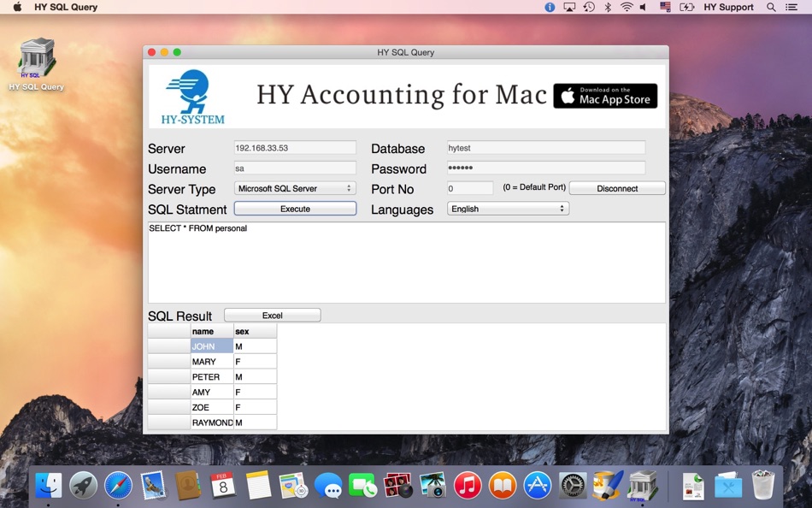The height and width of the screenshot is (508, 812).
Task: Open Messages from the Dock
Action: pyautogui.click(x=328, y=486)
